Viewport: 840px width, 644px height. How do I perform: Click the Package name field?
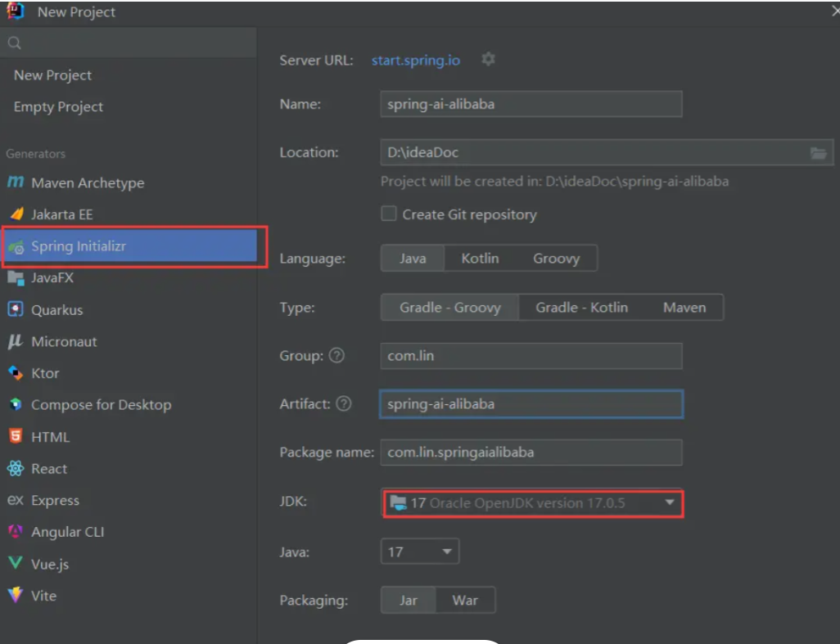[531, 452]
